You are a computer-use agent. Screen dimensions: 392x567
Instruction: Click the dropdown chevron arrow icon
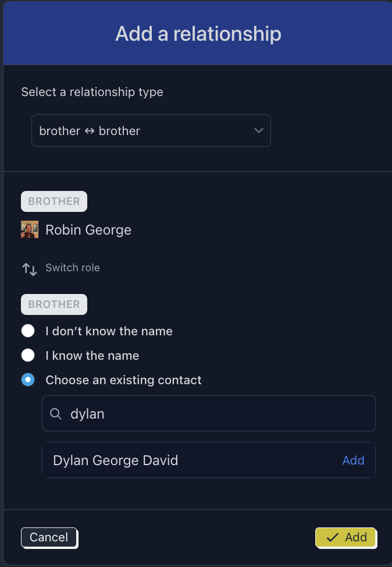point(258,130)
